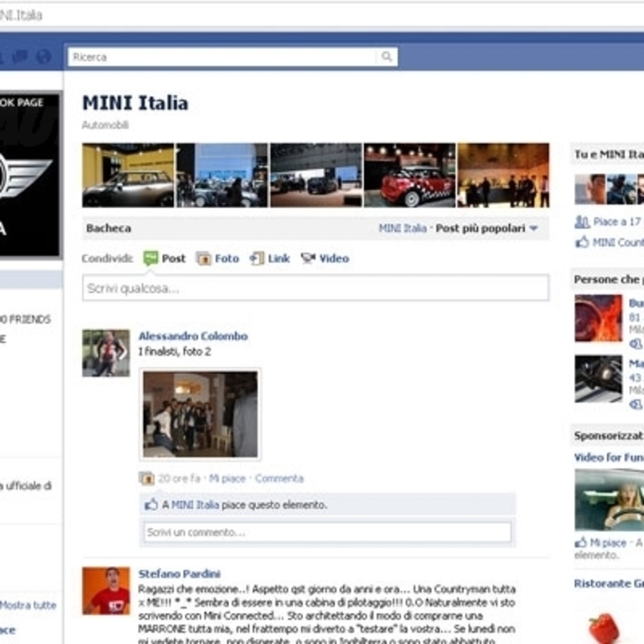
Task: Click the 20 ore fa timestamp
Action: point(179,478)
